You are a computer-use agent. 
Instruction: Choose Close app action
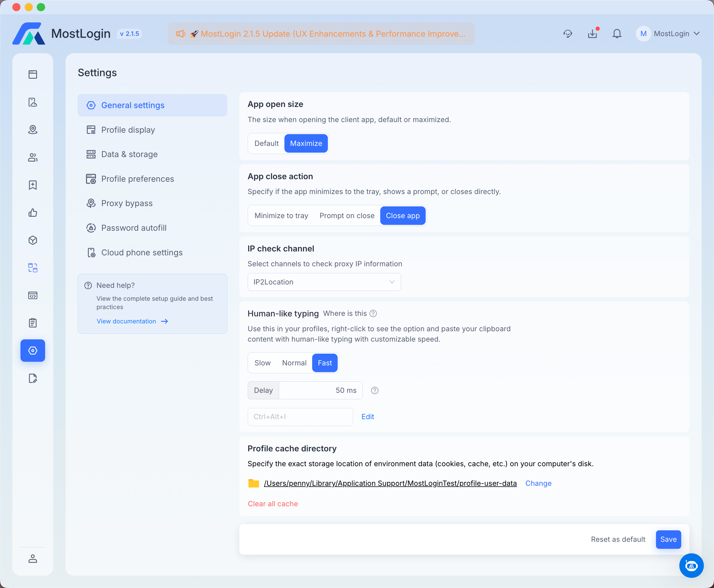[403, 216]
